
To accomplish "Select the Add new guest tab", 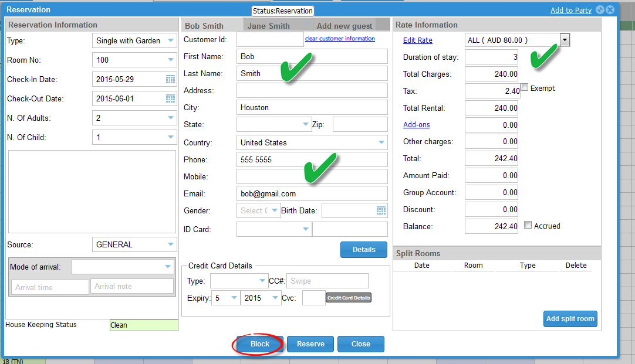I will coord(344,26).
